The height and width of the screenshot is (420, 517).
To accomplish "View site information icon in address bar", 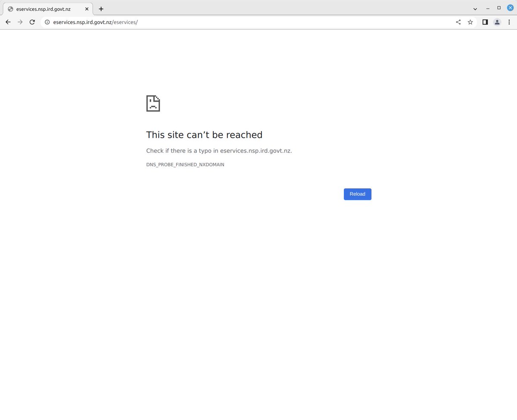I will point(47,22).
